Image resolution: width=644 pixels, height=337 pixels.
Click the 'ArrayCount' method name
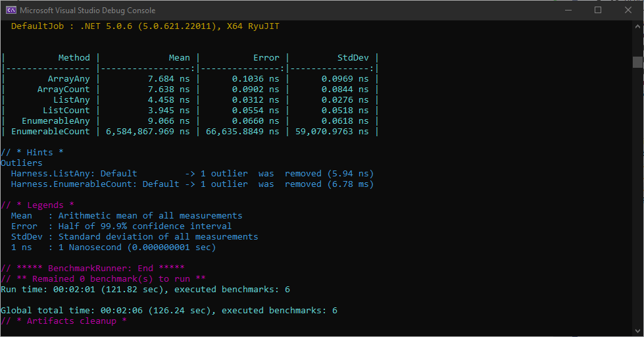63,89
